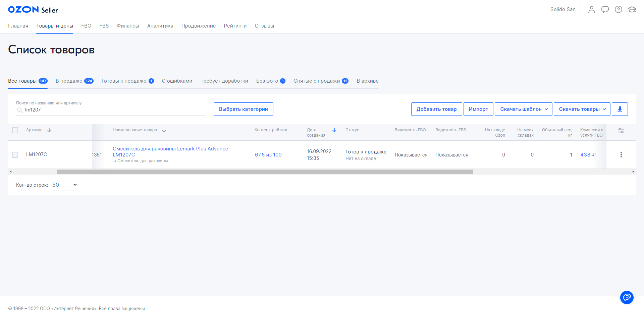The width and height of the screenshot is (644, 321).
Task: Click the На моих складах 0 link
Action: [x=532, y=155]
